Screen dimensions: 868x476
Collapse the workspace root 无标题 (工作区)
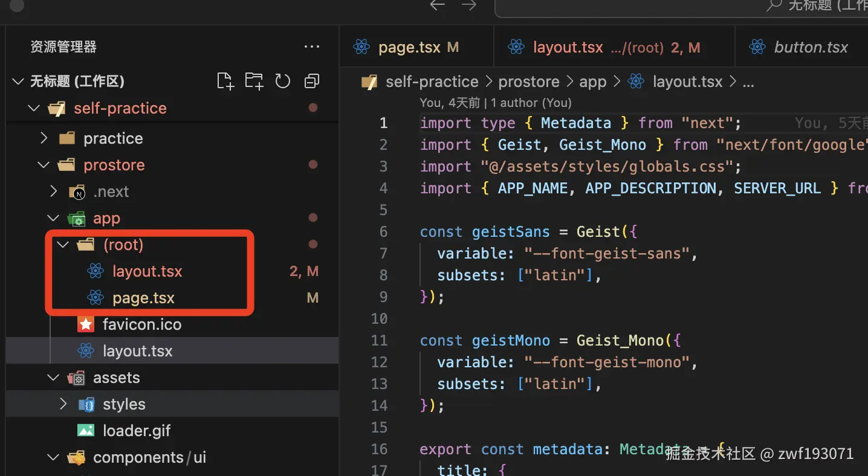pyautogui.click(x=19, y=81)
